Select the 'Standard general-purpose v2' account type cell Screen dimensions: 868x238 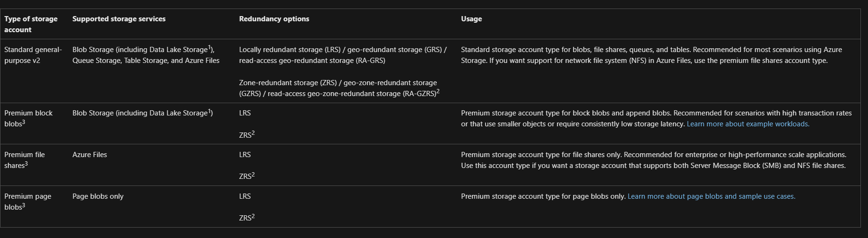(x=33, y=55)
